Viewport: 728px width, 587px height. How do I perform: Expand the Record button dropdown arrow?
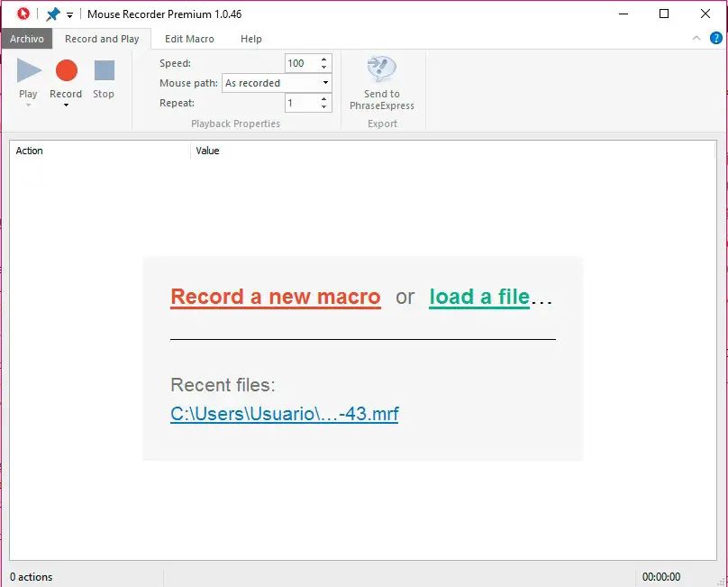66,105
